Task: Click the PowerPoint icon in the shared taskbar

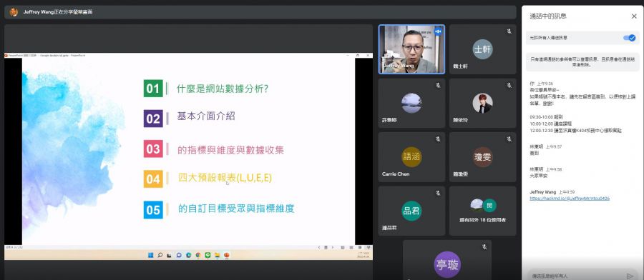Action: 226,255
